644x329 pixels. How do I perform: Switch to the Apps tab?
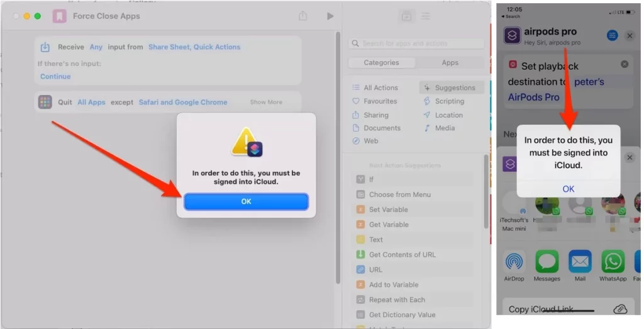coord(450,62)
